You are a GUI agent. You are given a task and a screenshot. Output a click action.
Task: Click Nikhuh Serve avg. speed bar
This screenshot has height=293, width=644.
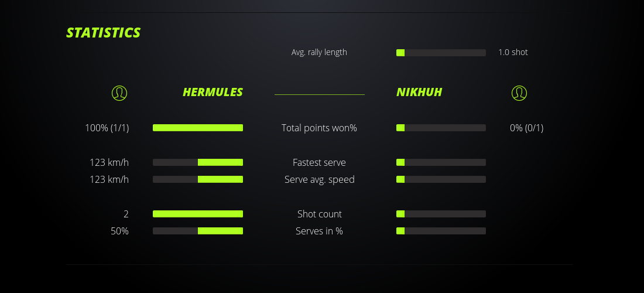441,179
